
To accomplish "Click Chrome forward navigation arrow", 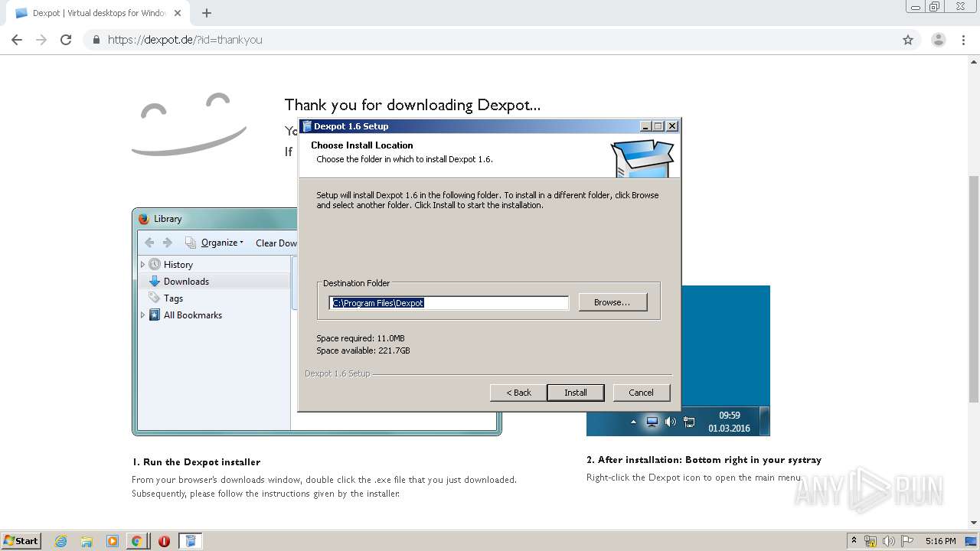I will (x=41, y=40).
